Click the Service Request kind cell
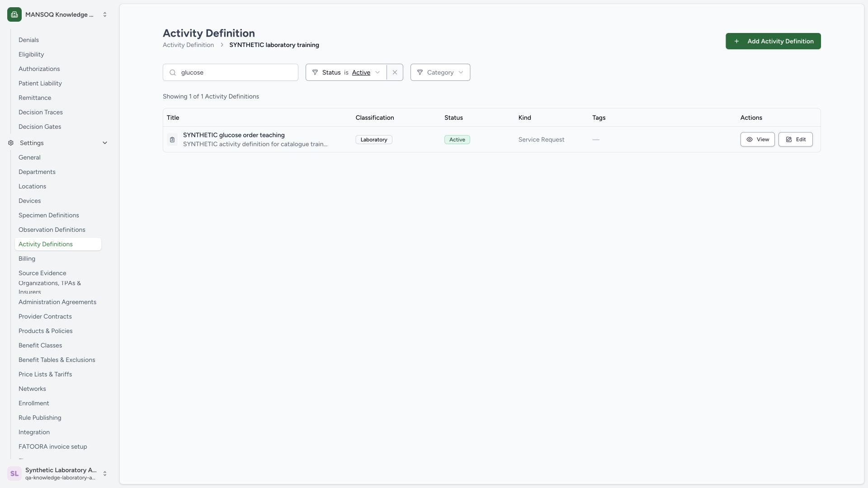868x488 pixels. (x=541, y=140)
